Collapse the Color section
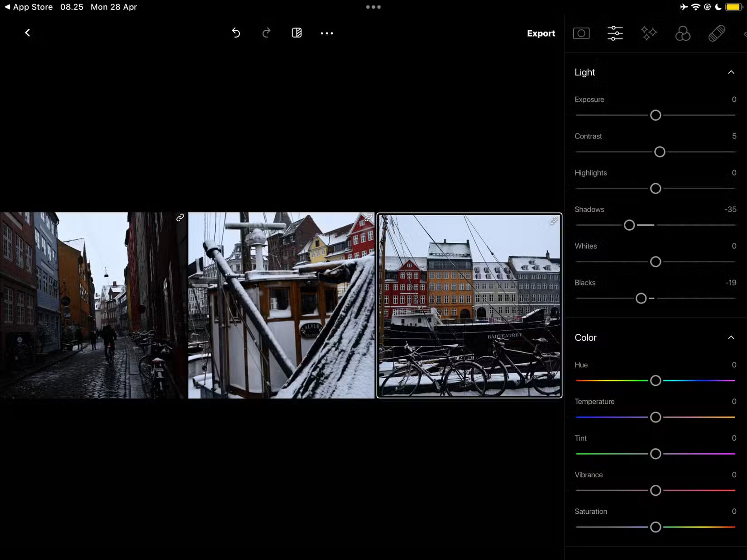747x560 pixels. click(731, 337)
